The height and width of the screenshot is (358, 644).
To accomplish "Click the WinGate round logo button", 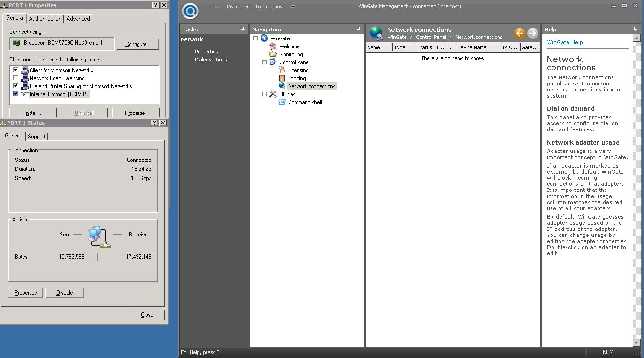I will (x=190, y=11).
